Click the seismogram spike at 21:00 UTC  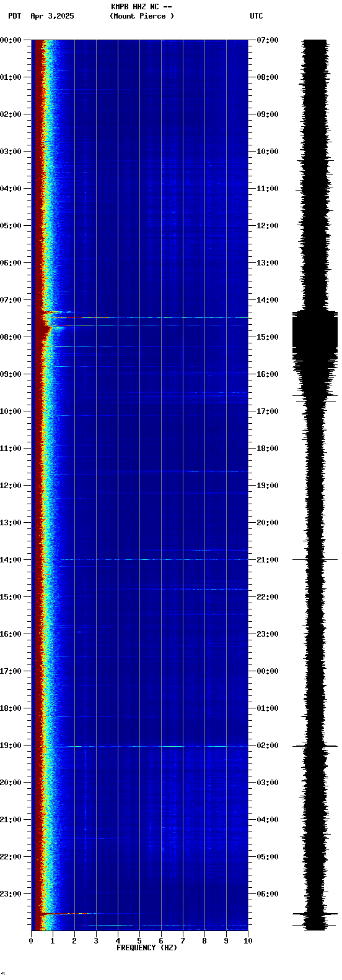[315, 559]
